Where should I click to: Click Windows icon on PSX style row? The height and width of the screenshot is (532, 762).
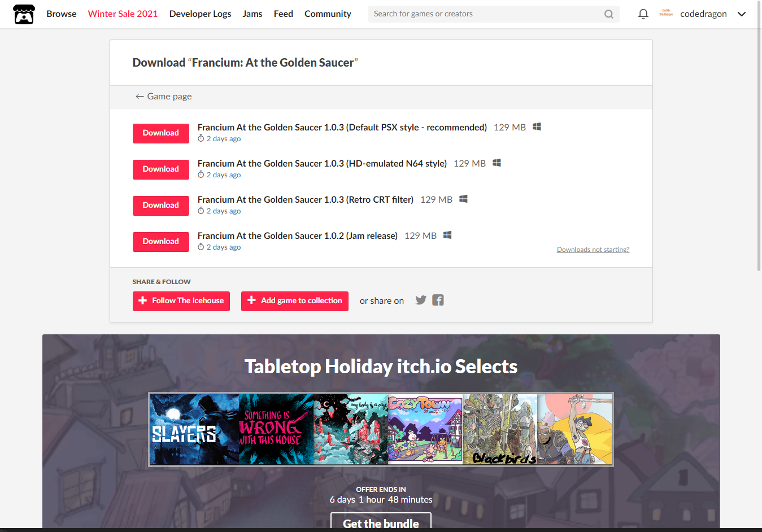[x=537, y=127]
